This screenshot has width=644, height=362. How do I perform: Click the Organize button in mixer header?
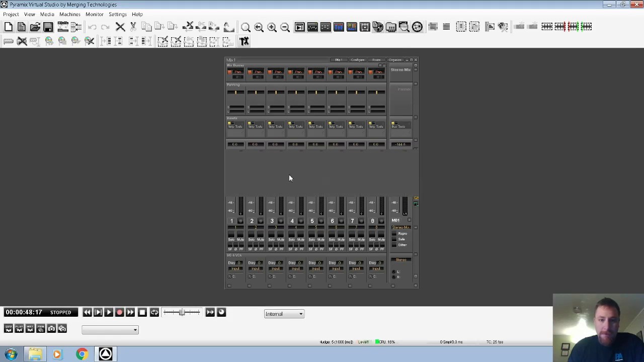pos(395,60)
